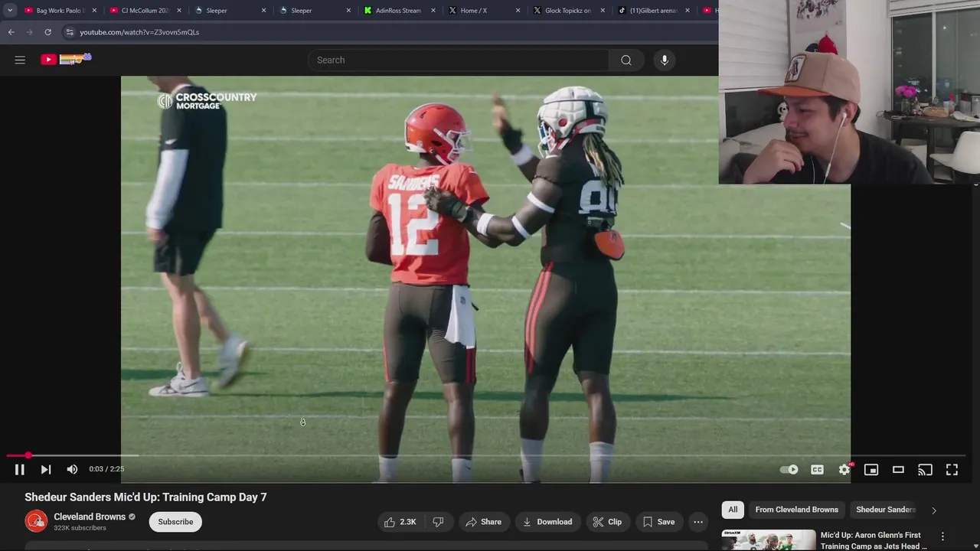
Task: Click the 0:03 / 2:25 time display
Action: (x=106, y=469)
